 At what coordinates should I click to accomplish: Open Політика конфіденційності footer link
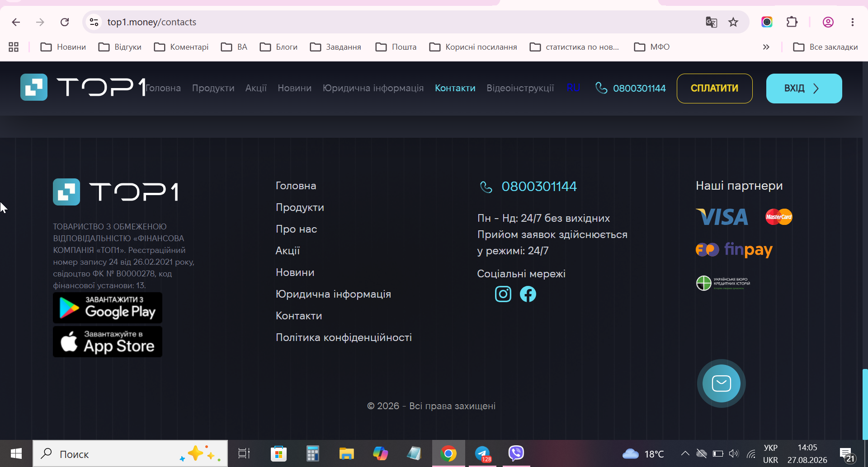(344, 337)
